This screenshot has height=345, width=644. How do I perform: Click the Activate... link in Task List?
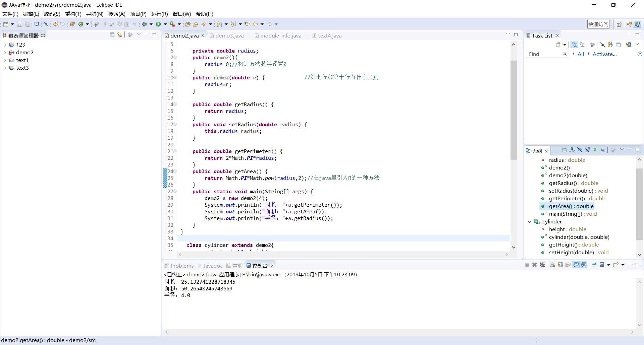tap(604, 54)
